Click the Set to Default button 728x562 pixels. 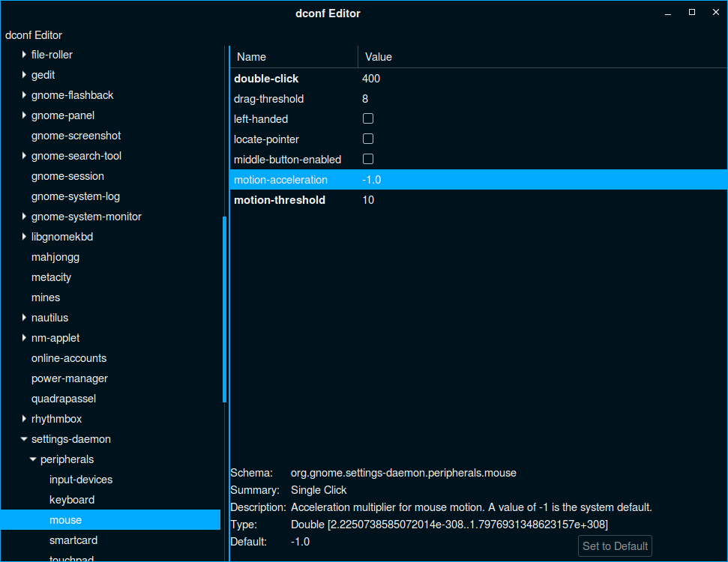(615, 546)
